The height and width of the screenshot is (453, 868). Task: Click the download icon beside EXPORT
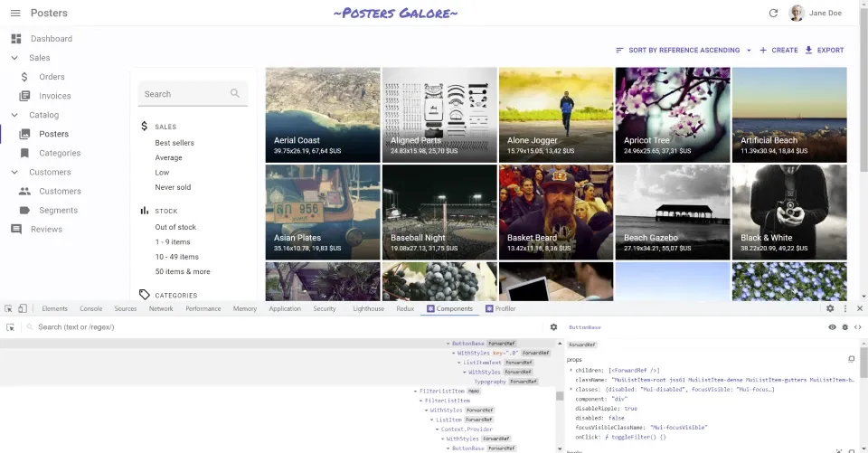[x=808, y=50]
